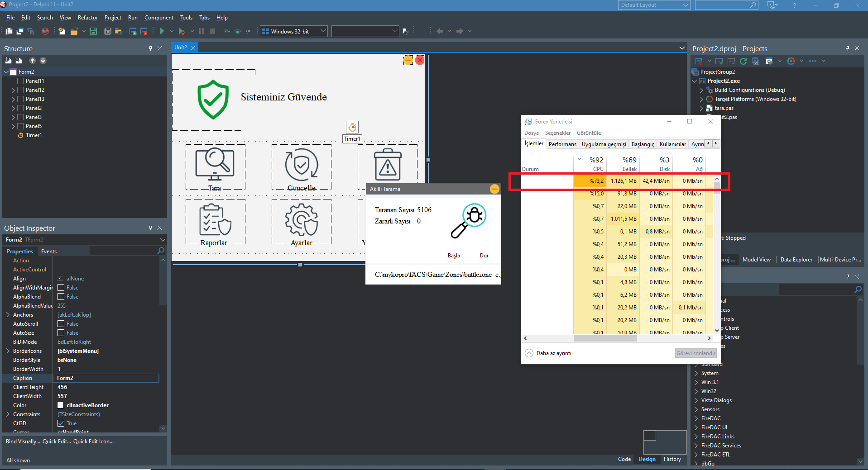Uncheck the Ctl3D True checkbox

pyautogui.click(x=61, y=423)
